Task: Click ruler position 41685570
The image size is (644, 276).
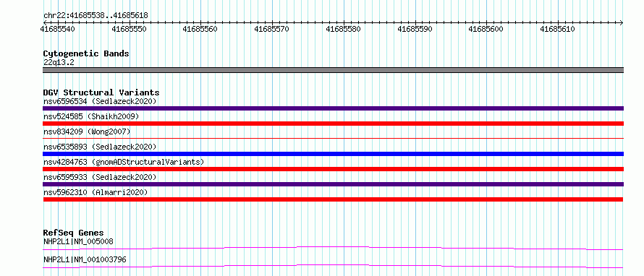Action: pyautogui.click(x=272, y=29)
